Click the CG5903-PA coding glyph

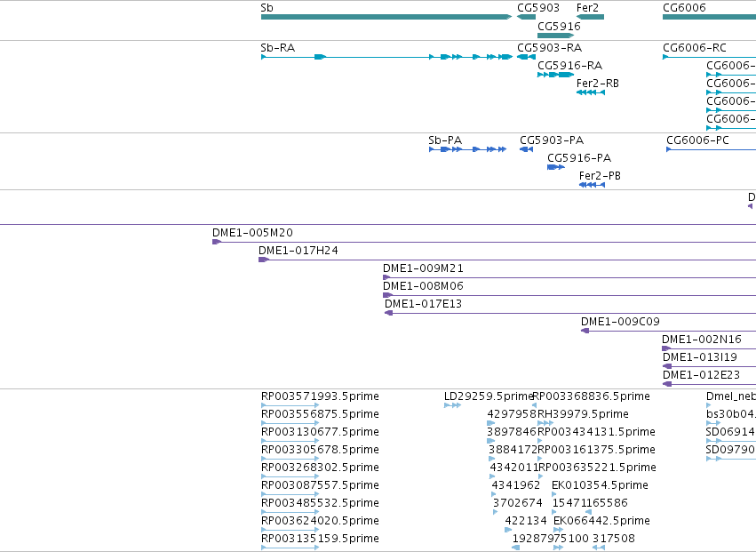526,149
